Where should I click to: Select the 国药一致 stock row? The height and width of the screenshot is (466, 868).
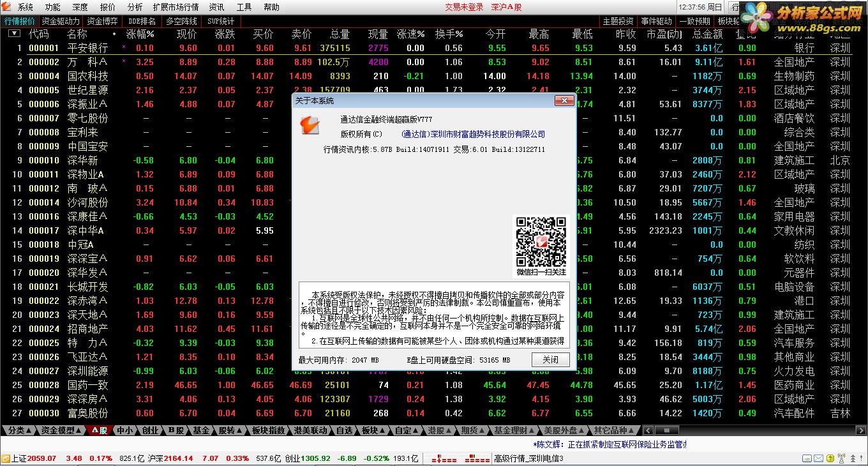pos(434,385)
